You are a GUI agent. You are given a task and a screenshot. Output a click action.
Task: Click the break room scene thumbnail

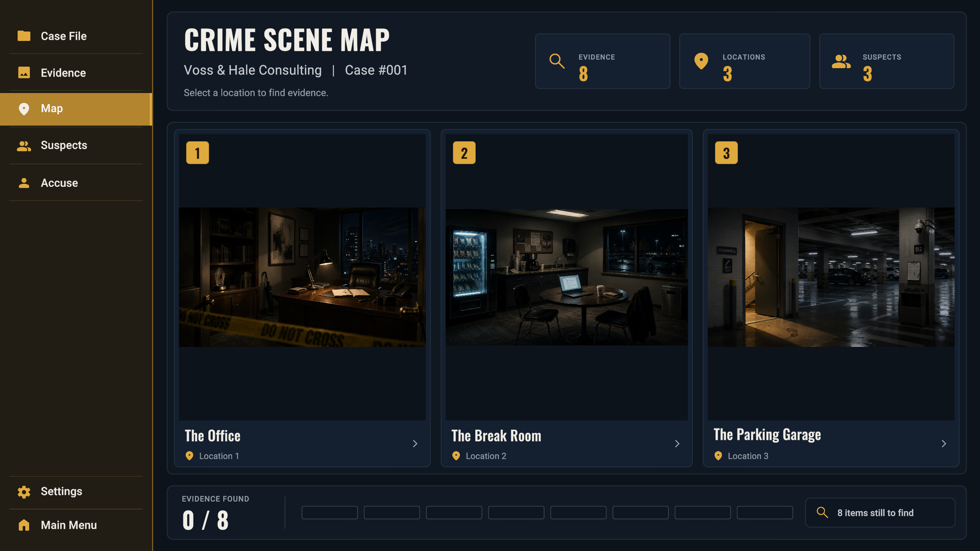tap(566, 277)
